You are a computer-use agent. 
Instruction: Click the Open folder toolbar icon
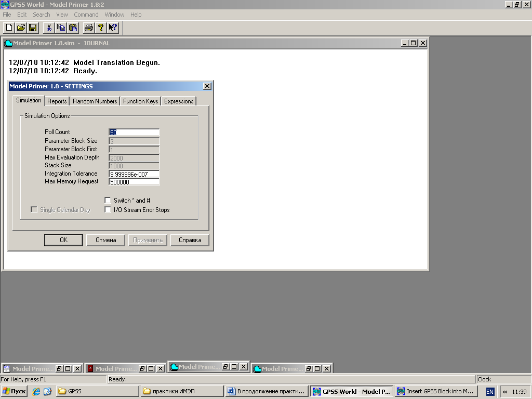[x=21, y=28]
